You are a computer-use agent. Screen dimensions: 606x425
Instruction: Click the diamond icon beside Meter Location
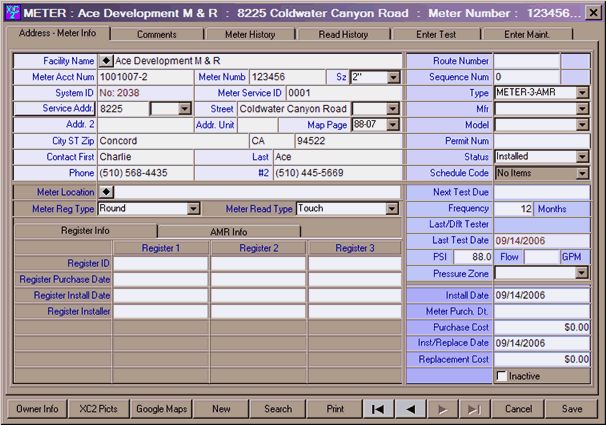coord(107,191)
